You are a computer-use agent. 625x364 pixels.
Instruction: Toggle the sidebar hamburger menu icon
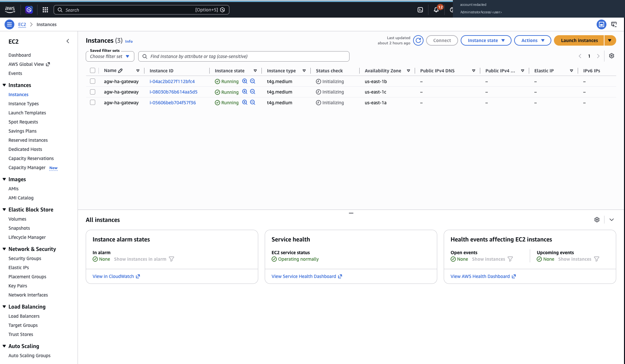pos(9,24)
